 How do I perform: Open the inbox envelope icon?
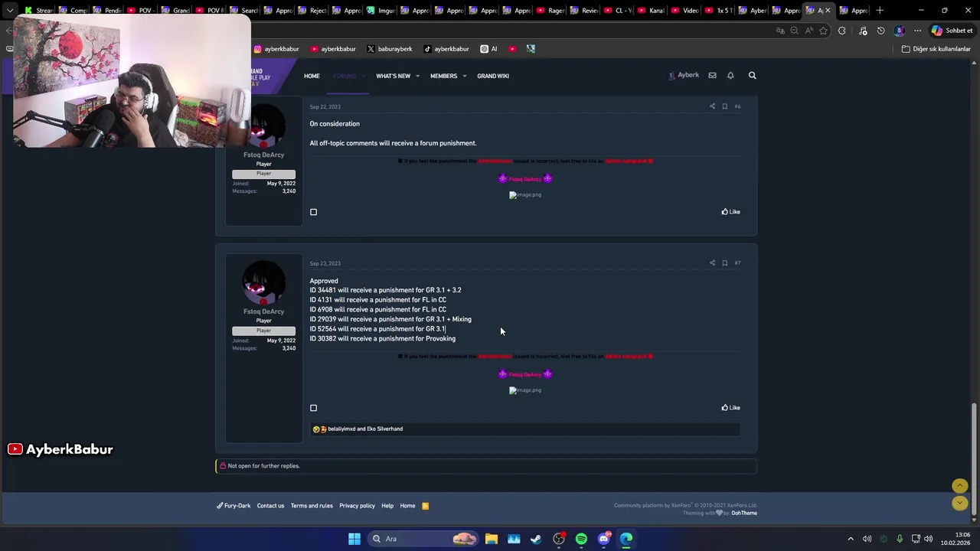(712, 76)
